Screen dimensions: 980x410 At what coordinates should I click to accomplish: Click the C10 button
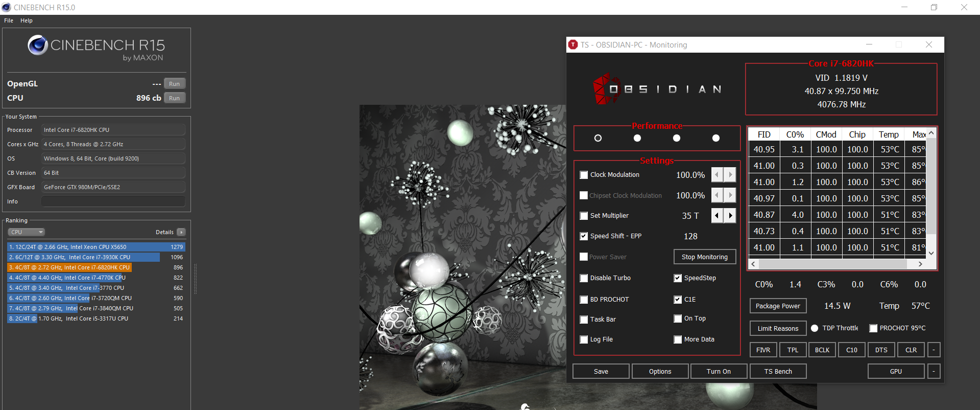(x=852, y=350)
